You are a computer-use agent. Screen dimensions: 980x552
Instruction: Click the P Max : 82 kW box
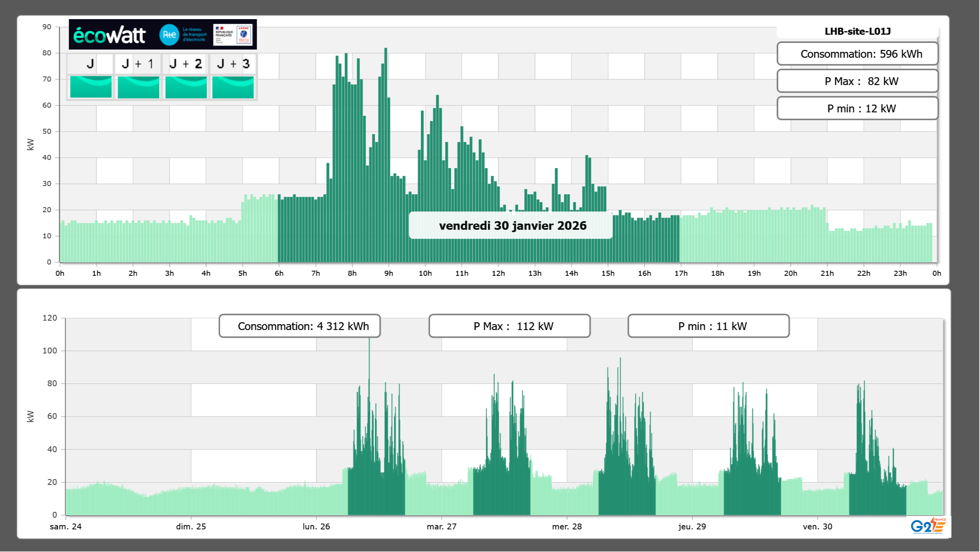click(x=857, y=81)
